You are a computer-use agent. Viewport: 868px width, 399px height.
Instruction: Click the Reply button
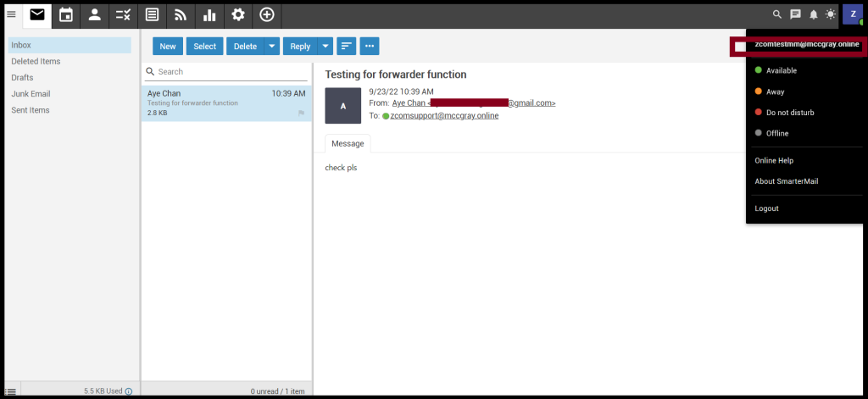pyautogui.click(x=300, y=47)
